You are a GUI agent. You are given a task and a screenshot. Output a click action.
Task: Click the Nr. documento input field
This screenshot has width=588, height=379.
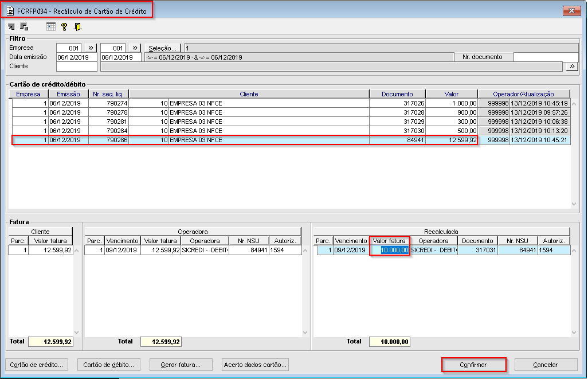tap(546, 57)
